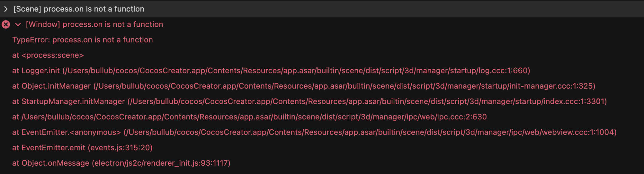Open the ipc.ccc:2:630 file path
The image size is (644, 174).
[254, 117]
